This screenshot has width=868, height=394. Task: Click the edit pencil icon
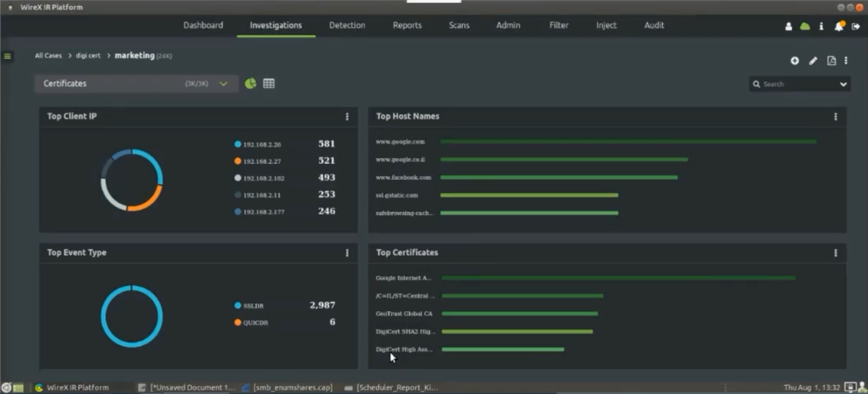813,61
